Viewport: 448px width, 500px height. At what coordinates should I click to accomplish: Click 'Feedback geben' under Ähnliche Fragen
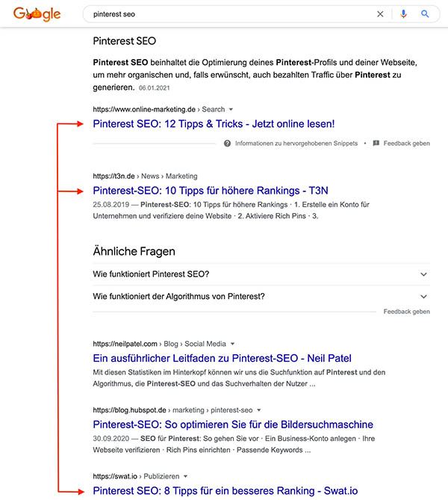(x=407, y=312)
